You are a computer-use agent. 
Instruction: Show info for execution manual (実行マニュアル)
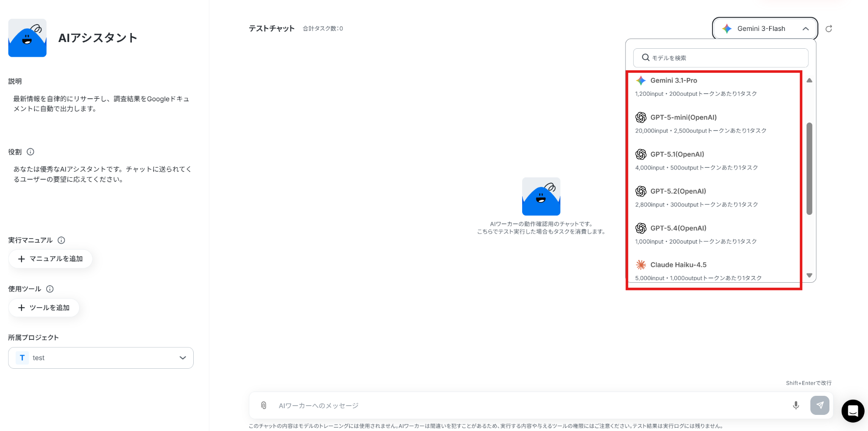[61, 240]
